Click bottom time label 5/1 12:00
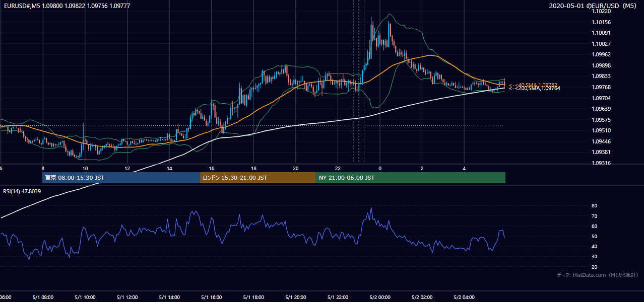Viewport: 644px width, 302px height. [x=127, y=297]
